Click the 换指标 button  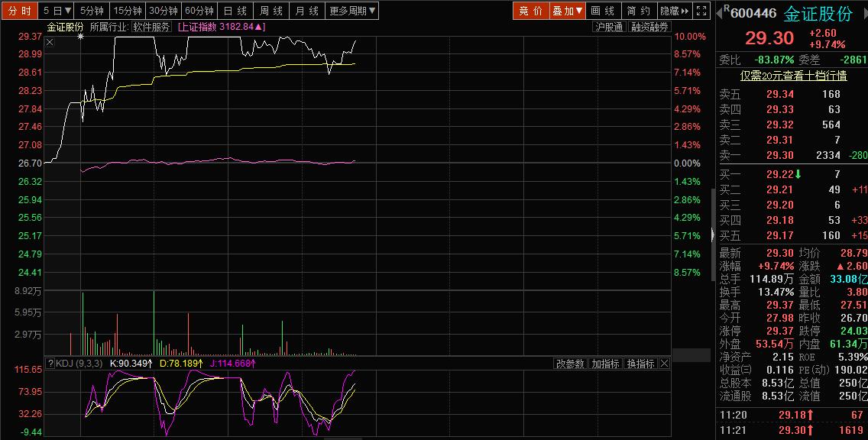coord(640,364)
